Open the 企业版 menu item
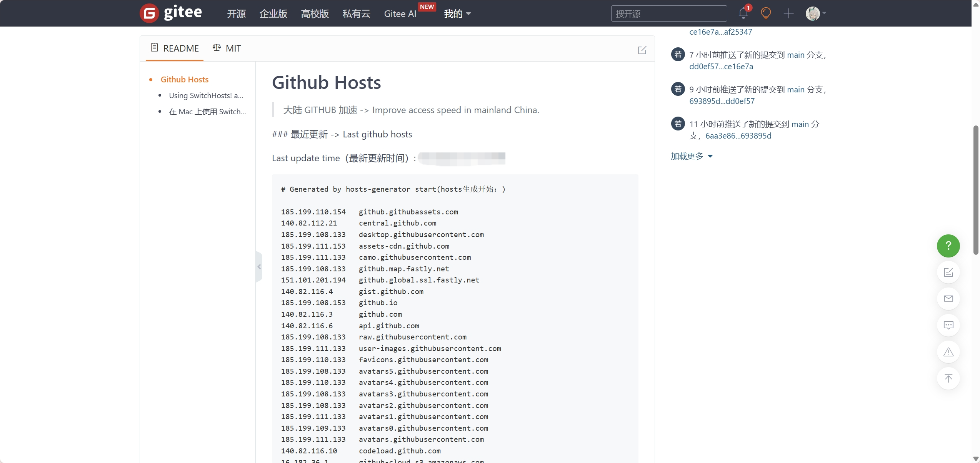980x463 pixels. point(273,14)
